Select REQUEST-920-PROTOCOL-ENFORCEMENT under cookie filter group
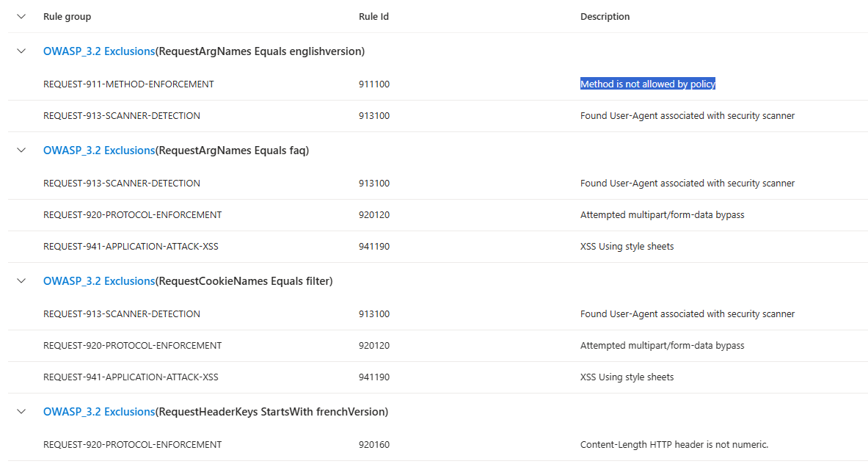The height and width of the screenshot is (475, 868). tap(132, 346)
